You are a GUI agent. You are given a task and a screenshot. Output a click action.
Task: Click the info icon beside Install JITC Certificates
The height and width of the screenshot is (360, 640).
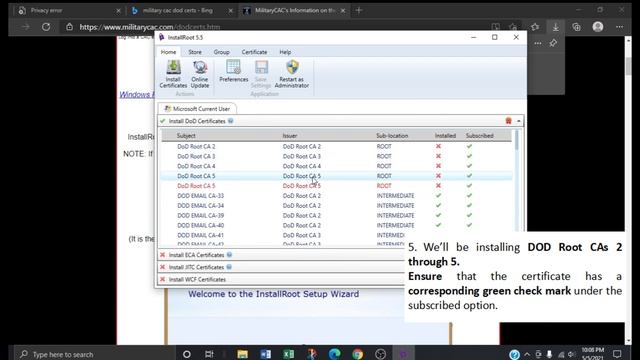click(229, 267)
